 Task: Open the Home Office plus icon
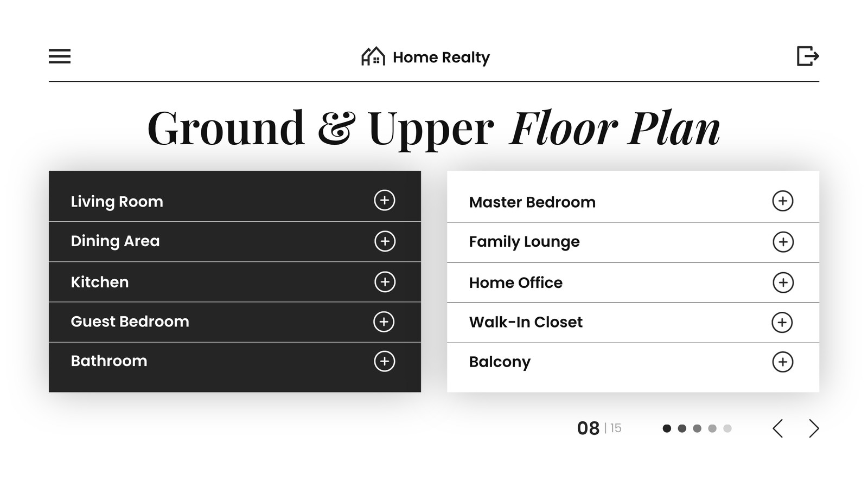click(783, 282)
